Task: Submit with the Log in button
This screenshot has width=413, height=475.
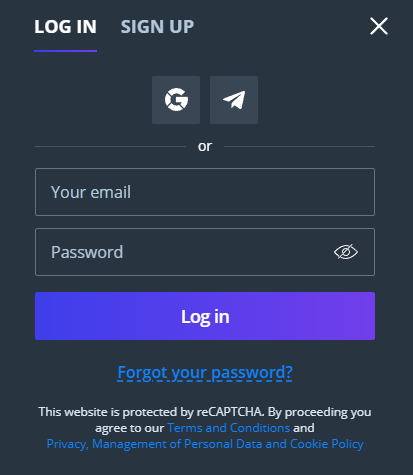Action: [x=205, y=316]
